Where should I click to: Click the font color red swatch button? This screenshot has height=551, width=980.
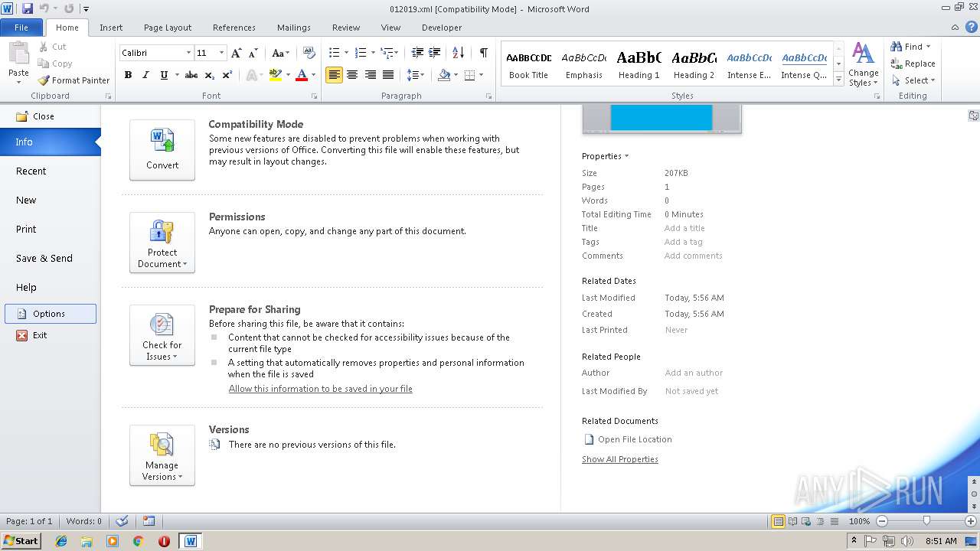(302, 75)
